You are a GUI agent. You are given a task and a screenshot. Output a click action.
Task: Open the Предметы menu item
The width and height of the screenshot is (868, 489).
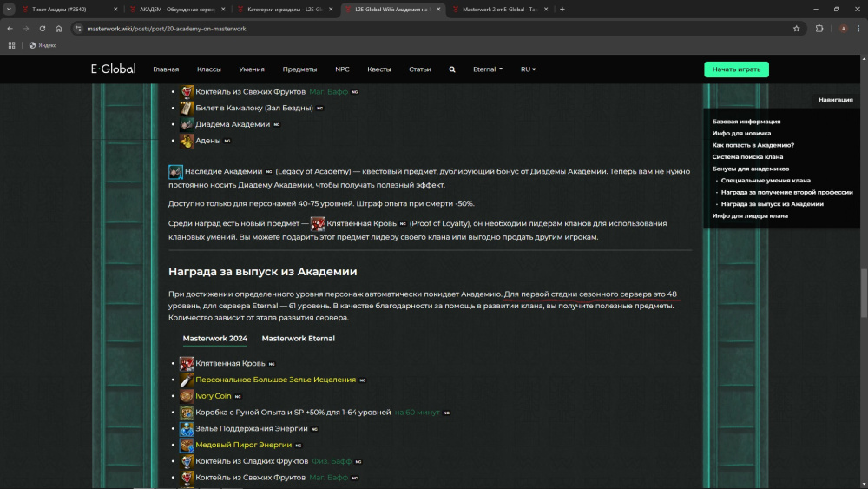pos(299,69)
